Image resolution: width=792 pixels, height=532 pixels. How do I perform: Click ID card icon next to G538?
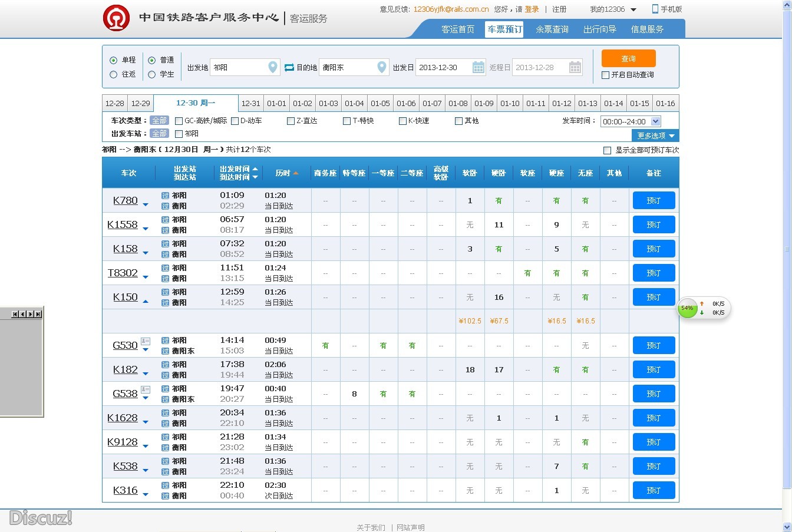point(146,389)
